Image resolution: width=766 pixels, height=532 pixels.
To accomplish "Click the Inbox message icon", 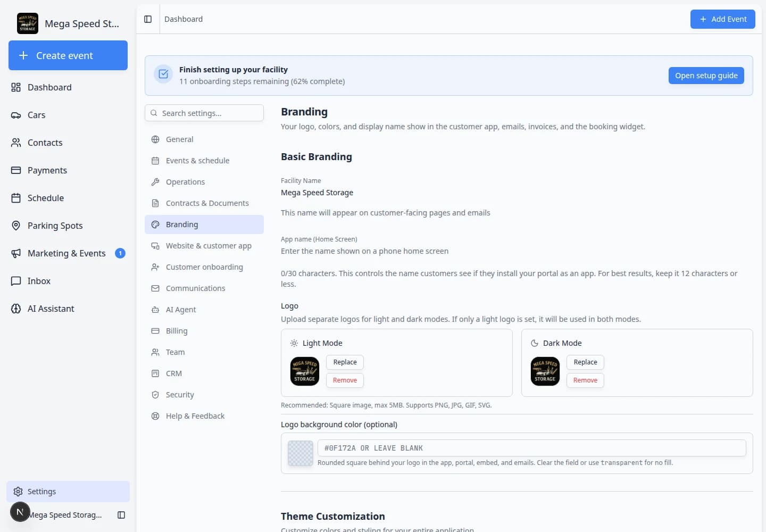I will pyautogui.click(x=16, y=281).
